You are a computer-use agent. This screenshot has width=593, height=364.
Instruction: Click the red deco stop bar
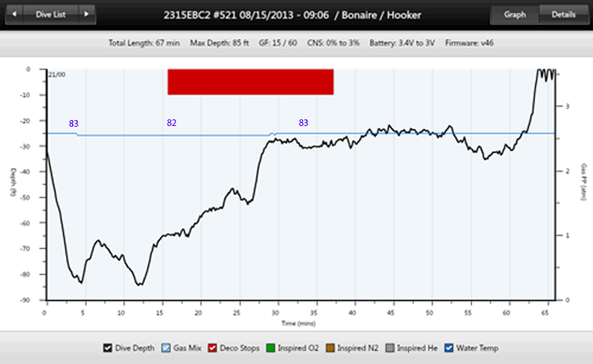pyautogui.click(x=251, y=82)
